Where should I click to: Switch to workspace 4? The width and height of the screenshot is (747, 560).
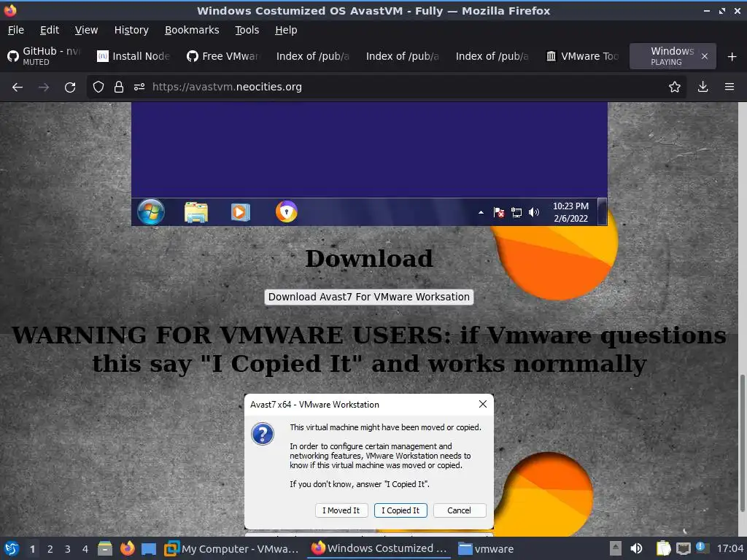pos(85,549)
